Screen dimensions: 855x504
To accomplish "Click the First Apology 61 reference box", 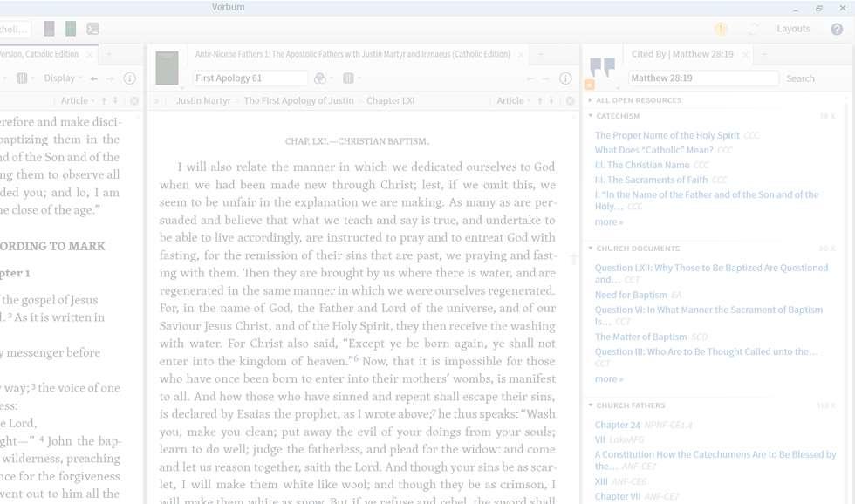I will (250, 78).
